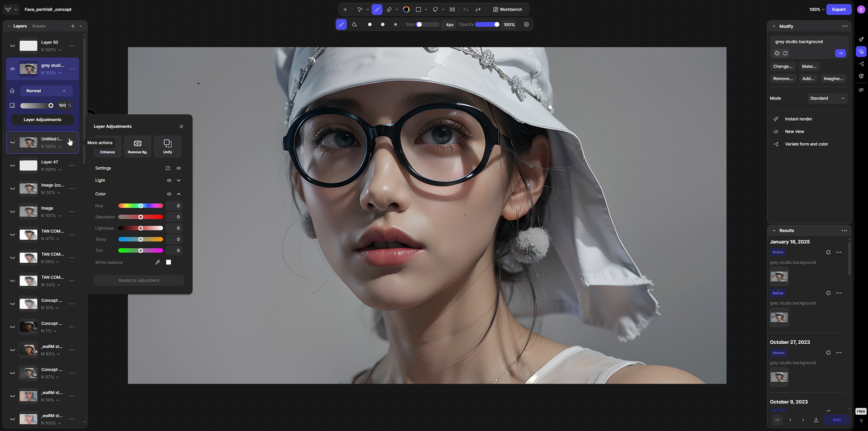The width and height of the screenshot is (868, 431).
Task: Open the Normal blend mode dropdown
Action: pos(46,91)
